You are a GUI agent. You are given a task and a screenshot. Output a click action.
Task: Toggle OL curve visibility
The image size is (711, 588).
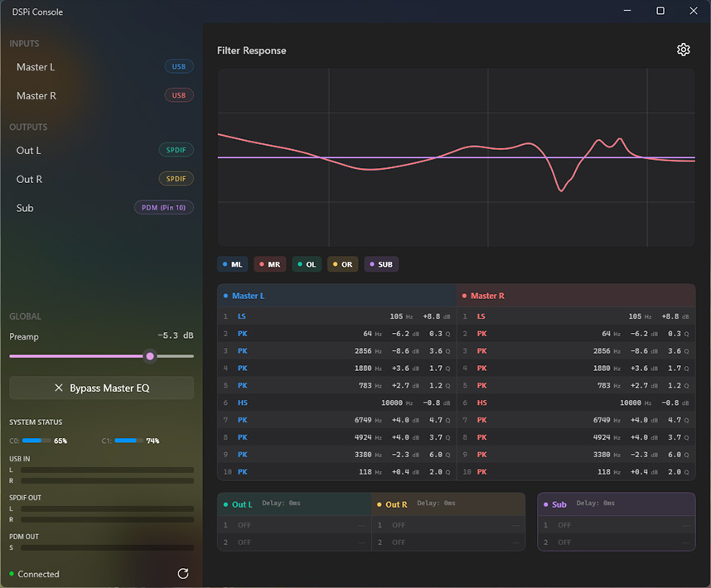pyautogui.click(x=307, y=264)
